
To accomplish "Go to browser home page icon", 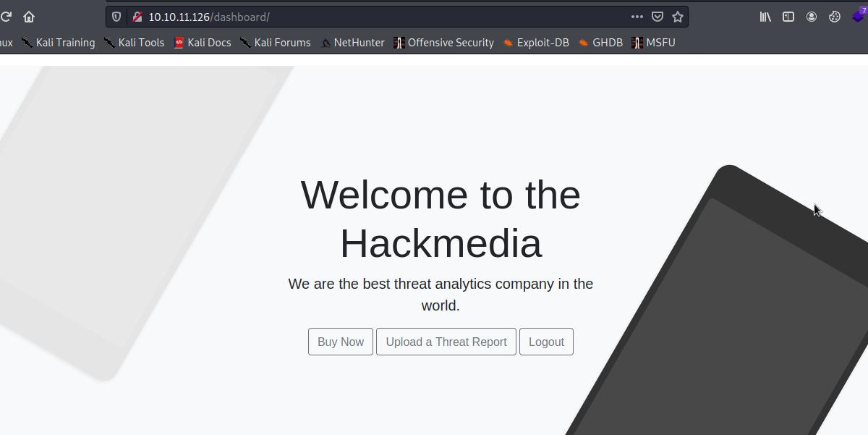I will [29, 17].
